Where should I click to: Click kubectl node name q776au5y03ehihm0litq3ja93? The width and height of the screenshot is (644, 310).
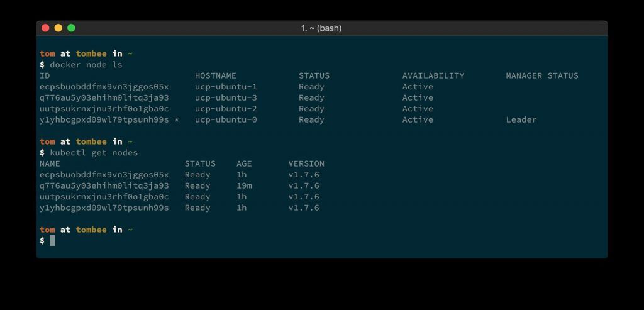pos(104,186)
